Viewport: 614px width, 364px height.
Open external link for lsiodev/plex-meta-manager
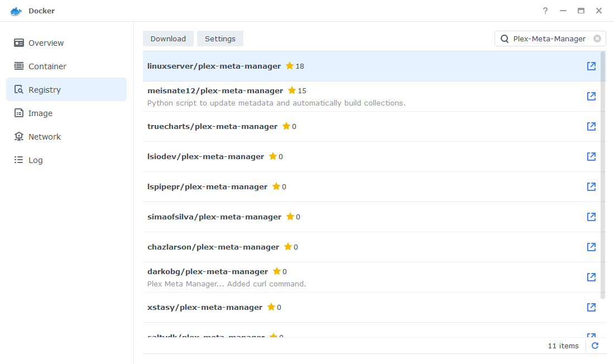coord(591,157)
